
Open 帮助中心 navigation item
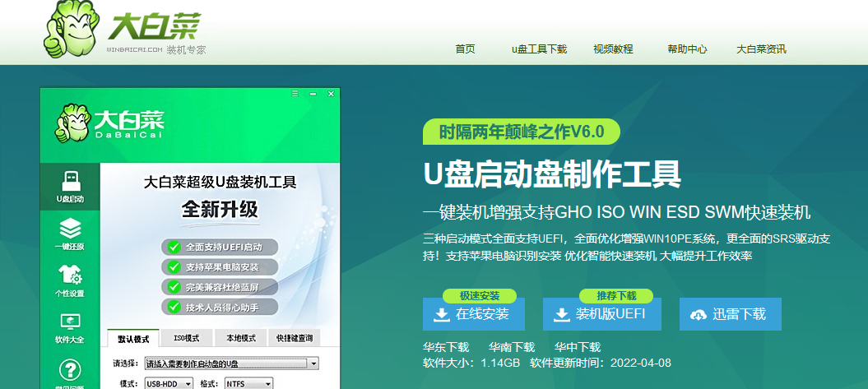[x=687, y=49]
